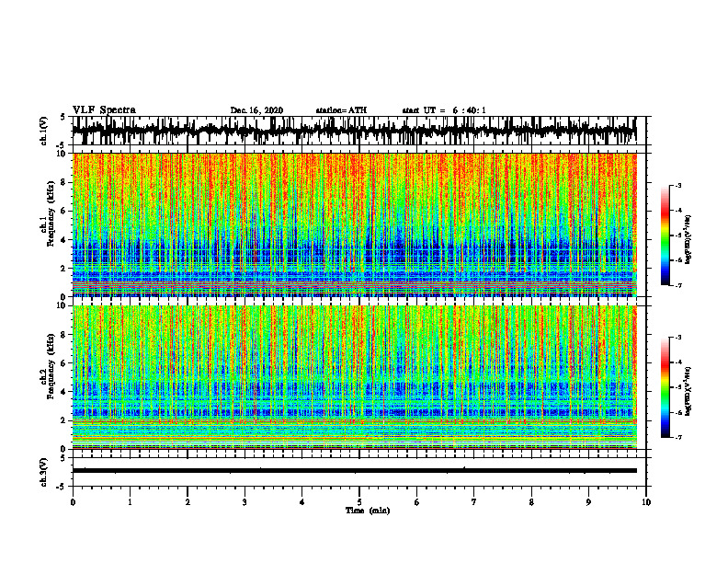
Task: Click the "5" tick on the time axis
Action: coord(359,502)
